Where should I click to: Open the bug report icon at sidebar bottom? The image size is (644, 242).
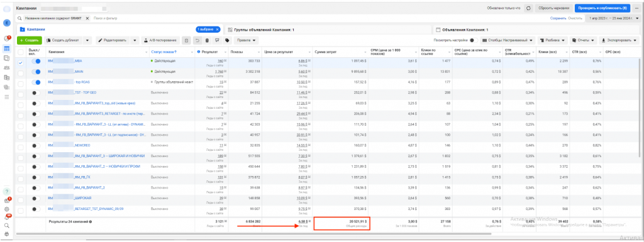[6, 234]
